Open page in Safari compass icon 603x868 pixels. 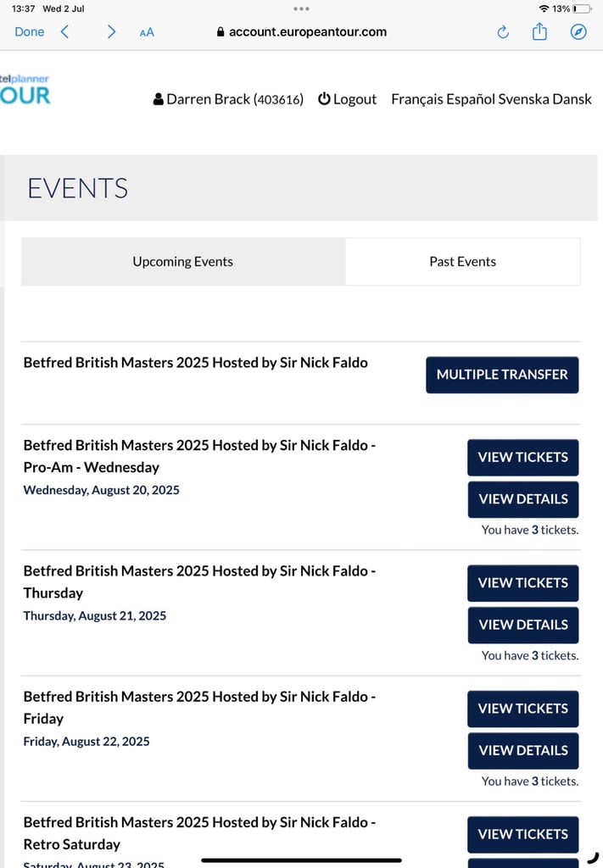click(x=578, y=31)
